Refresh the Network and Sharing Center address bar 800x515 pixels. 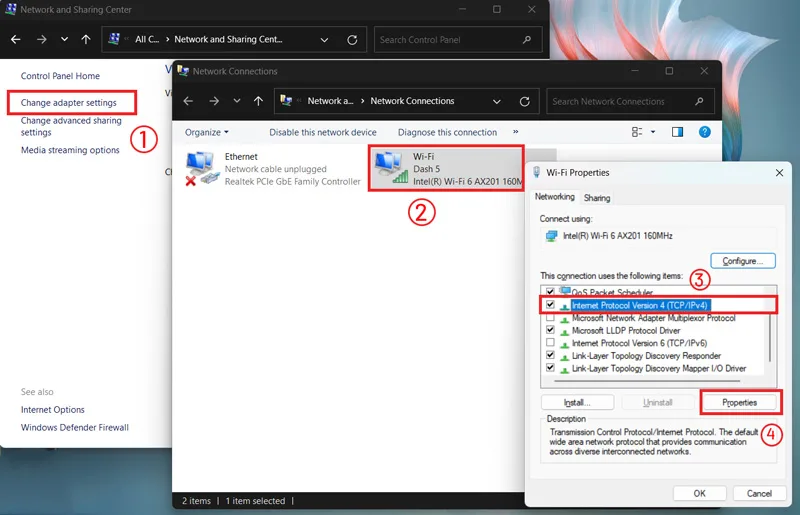[x=352, y=40]
